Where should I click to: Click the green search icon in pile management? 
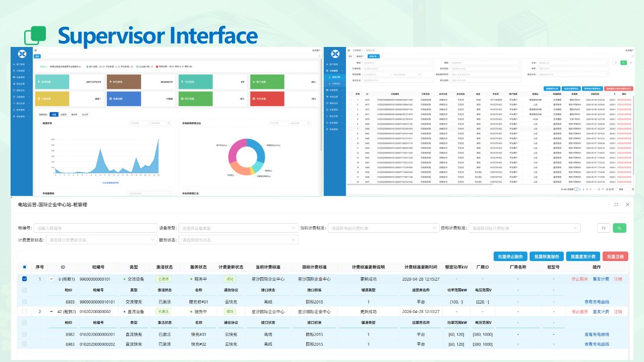619,228
